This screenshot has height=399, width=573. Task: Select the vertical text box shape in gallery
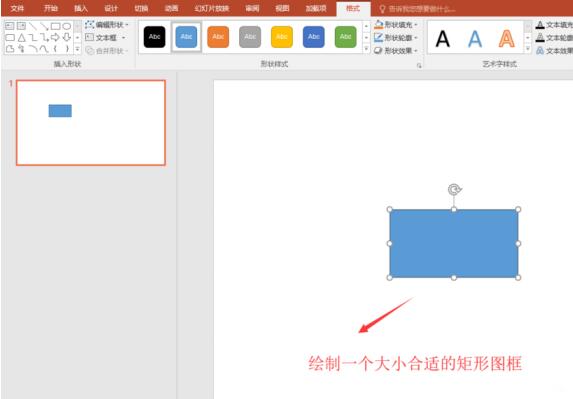click(21, 26)
